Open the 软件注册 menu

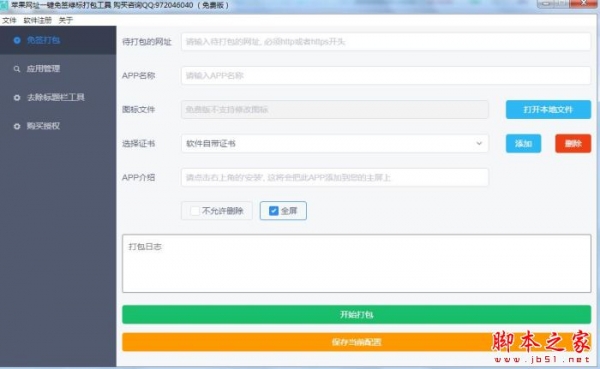[38, 20]
